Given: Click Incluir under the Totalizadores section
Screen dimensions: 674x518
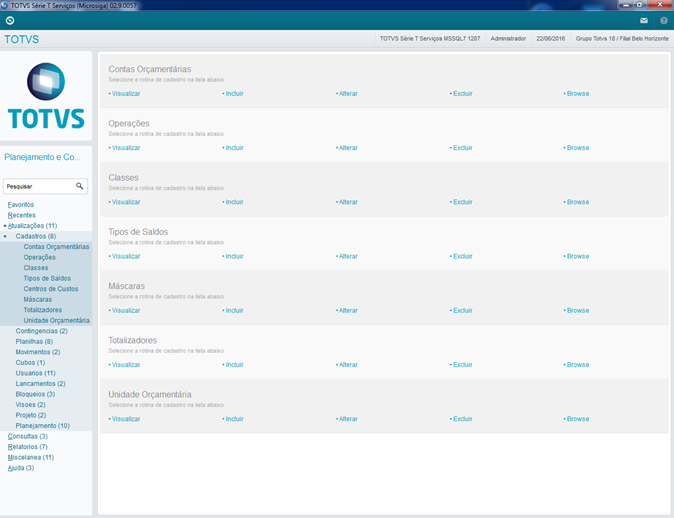Looking at the screenshot, I should point(233,365).
